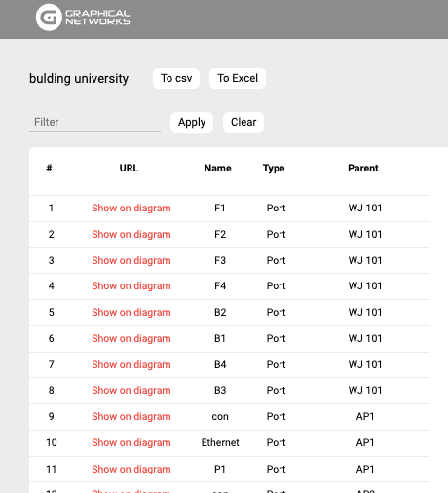The height and width of the screenshot is (493, 448).
Task: Click name cell Ethernet
Action: click(x=220, y=442)
